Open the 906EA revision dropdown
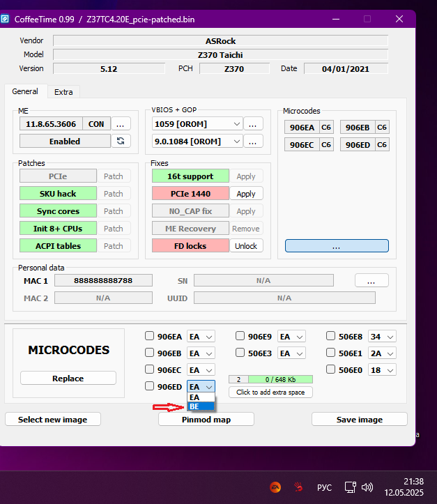The image size is (437, 504). pos(201,337)
